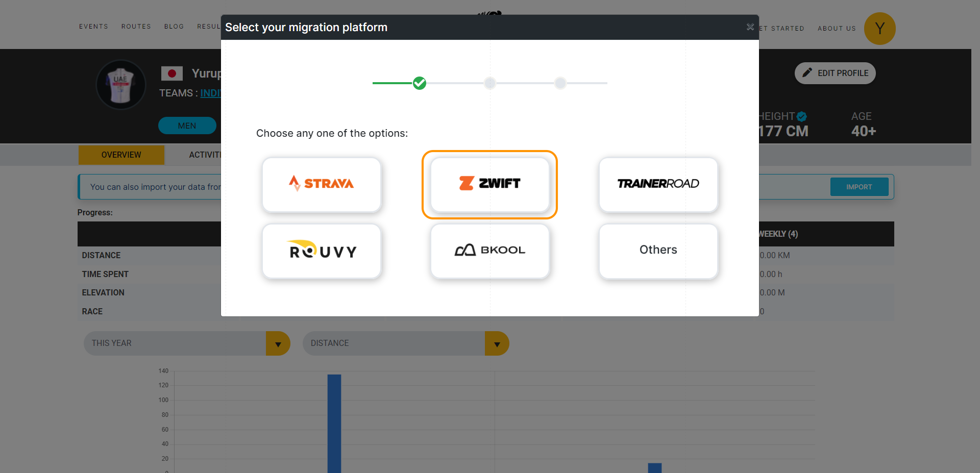
Task: Choose Zwift as migration platform
Action: pyautogui.click(x=489, y=184)
